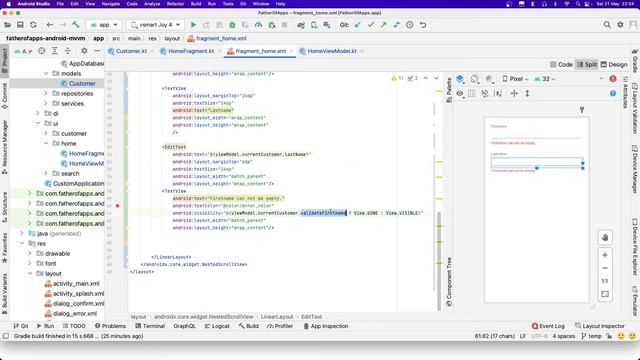The image size is (640, 360).
Task: Open the App Inspection tool window
Action: click(x=325, y=326)
